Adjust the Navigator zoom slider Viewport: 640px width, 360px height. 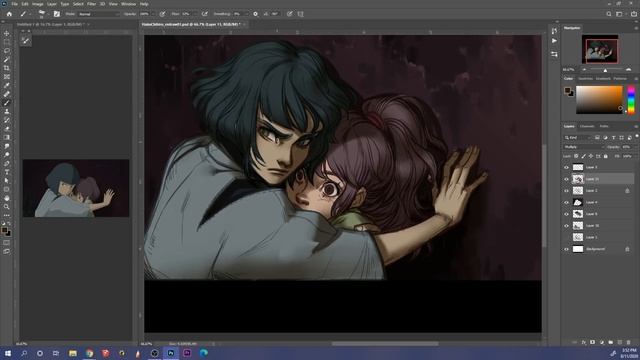[605, 70]
